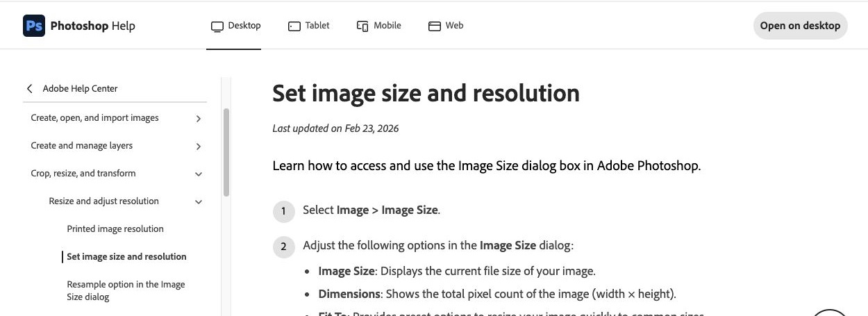Switch to the Mobile tab
Screen dimensions: 868x316
pyautogui.click(x=378, y=26)
